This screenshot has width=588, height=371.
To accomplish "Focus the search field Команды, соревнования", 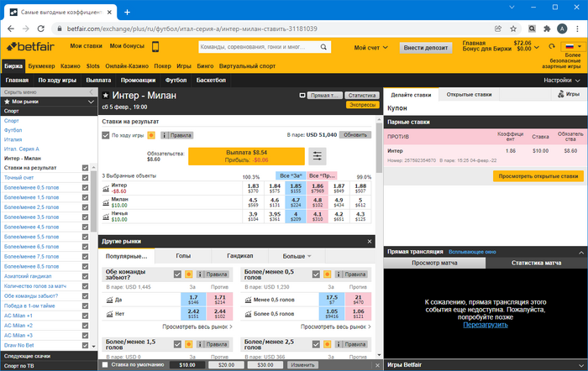I will point(259,47).
